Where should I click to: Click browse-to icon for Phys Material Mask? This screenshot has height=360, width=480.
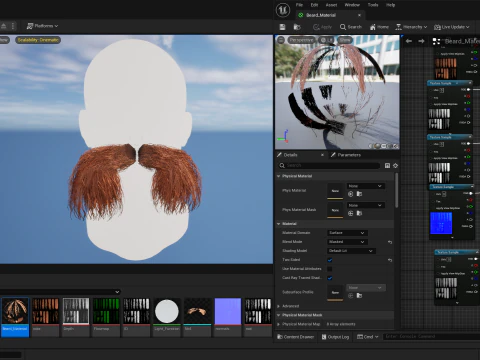[359, 213]
